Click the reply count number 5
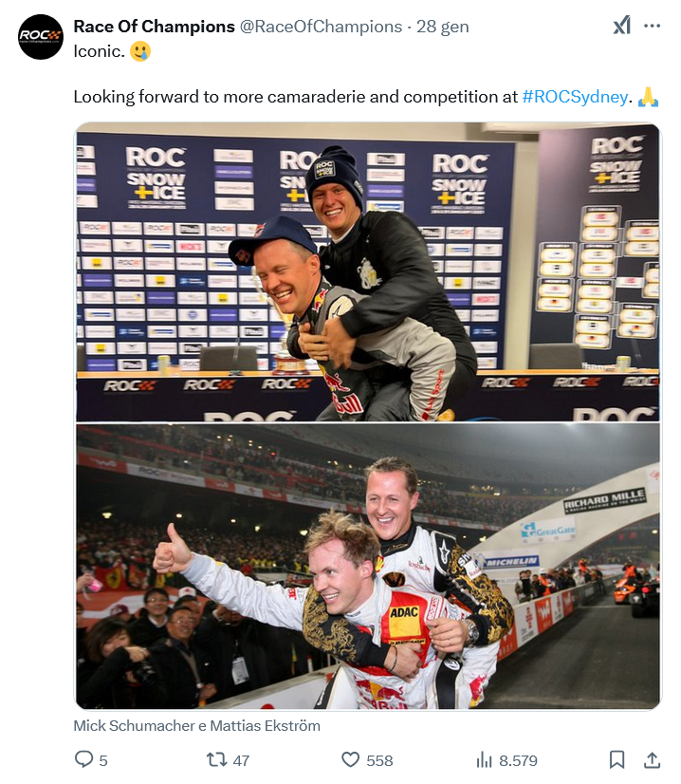Screen dimensions: 681x784 (103, 760)
